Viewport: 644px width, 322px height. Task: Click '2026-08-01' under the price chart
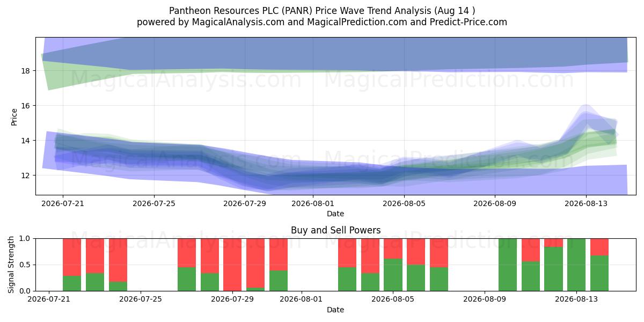pyautogui.click(x=313, y=204)
